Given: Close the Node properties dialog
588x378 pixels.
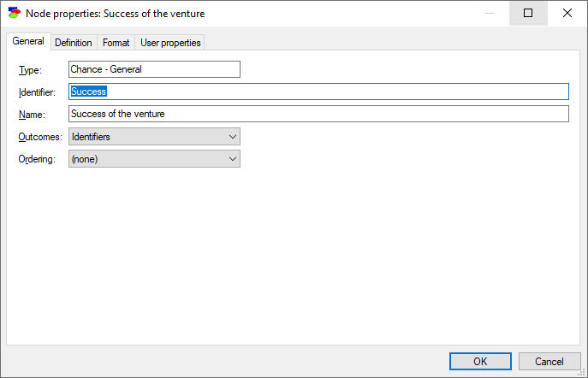Looking at the screenshot, I should click(567, 13).
